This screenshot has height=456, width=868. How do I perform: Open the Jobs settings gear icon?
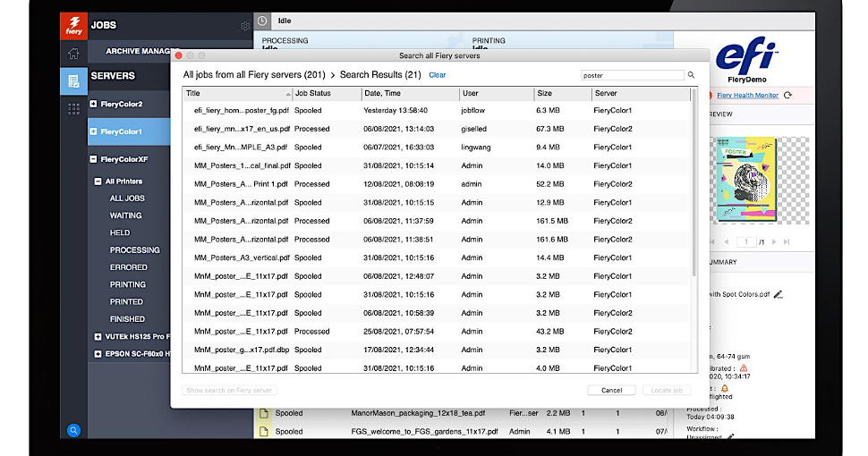coord(244,26)
